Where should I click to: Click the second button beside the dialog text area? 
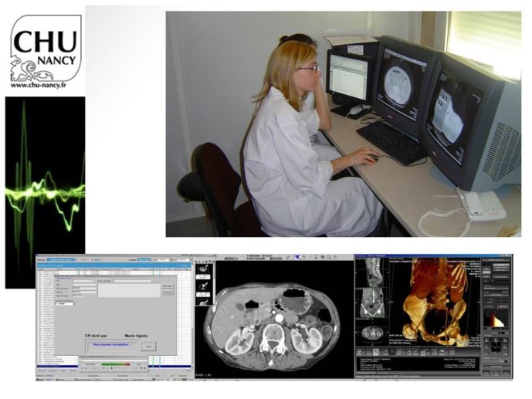168,292
